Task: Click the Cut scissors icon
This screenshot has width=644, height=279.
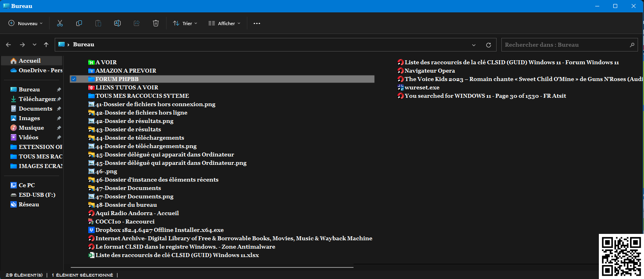Action: click(x=60, y=24)
